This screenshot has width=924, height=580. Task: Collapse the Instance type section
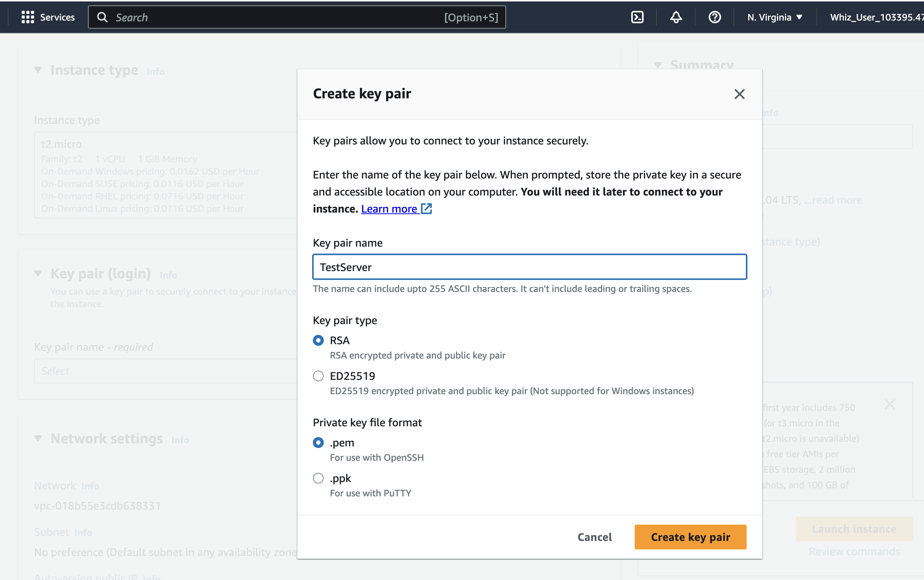pyautogui.click(x=38, y=70)
